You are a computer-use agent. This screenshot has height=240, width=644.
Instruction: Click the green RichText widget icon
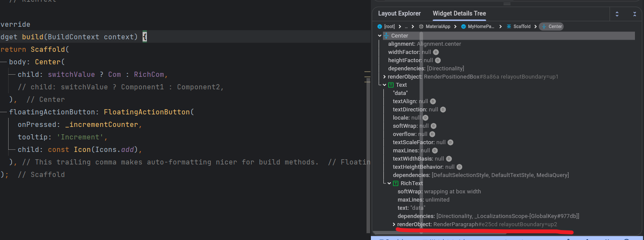[x=395, y=183]
